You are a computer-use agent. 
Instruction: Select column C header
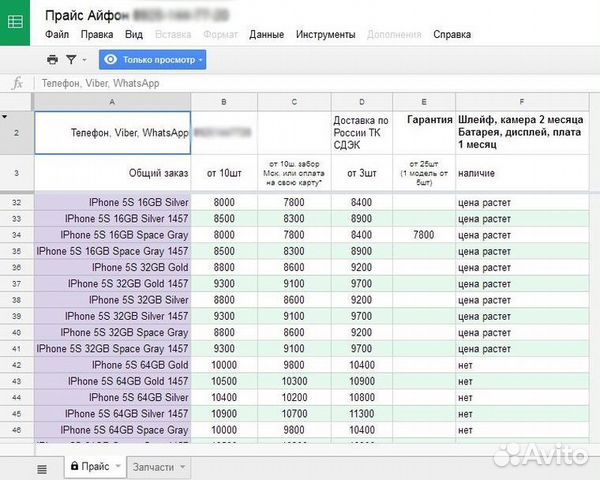pyautogui.click(x=294, y=102)
